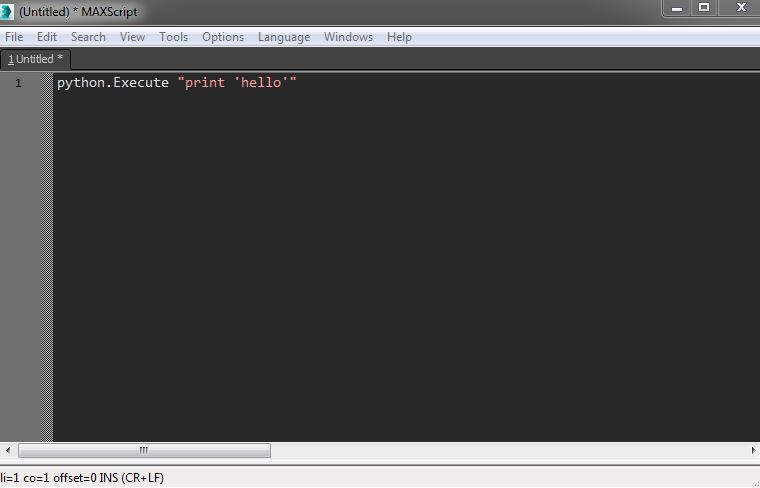Select the '1 Untitled *' document tab

click(x=35, y=59)
